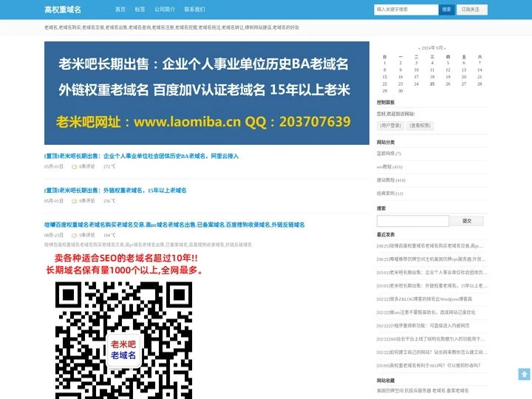The height and width of the screenshot is (399, 532).
Task: Click the sidebar 提交 button
Action: 467,221
